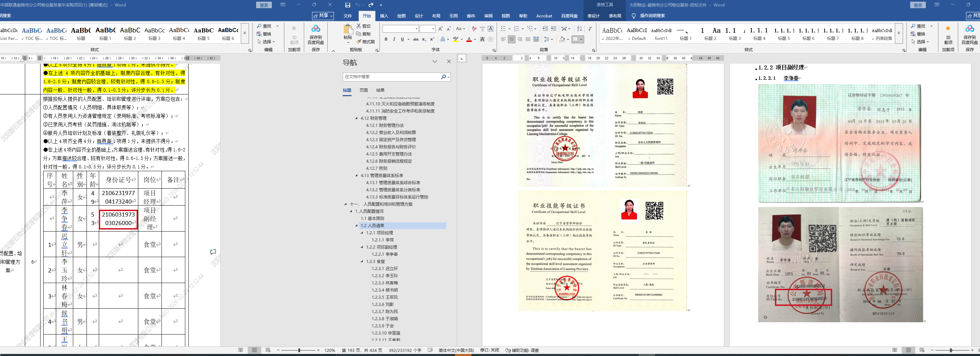
Task: Click the numbered list icon
Action: 517,29
